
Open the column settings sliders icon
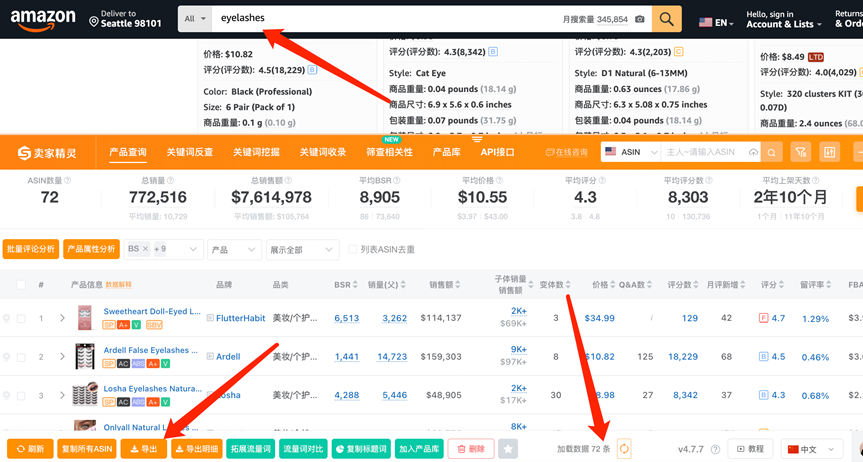[x=830, y=153]
